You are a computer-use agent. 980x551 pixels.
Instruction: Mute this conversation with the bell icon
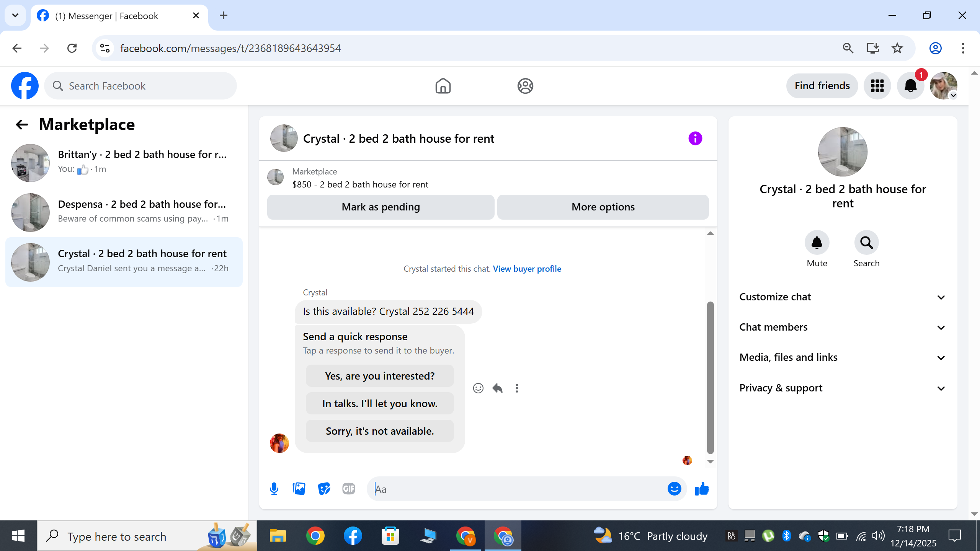(817, 243)
